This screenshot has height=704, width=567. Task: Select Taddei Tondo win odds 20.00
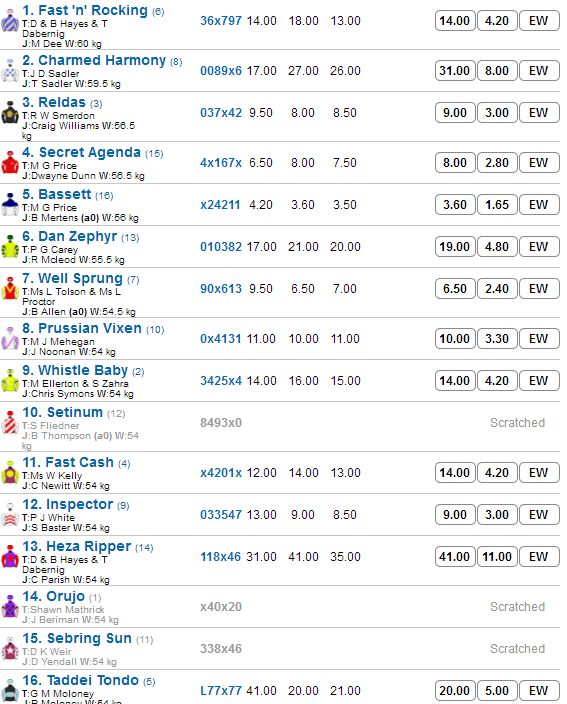pyautogui.click(x=455, y=691)
